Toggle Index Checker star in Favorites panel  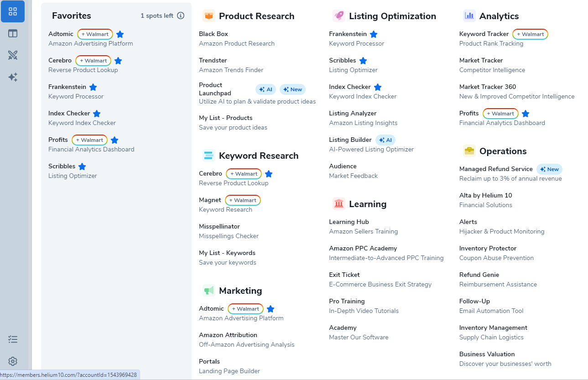[x=97, y=114]
